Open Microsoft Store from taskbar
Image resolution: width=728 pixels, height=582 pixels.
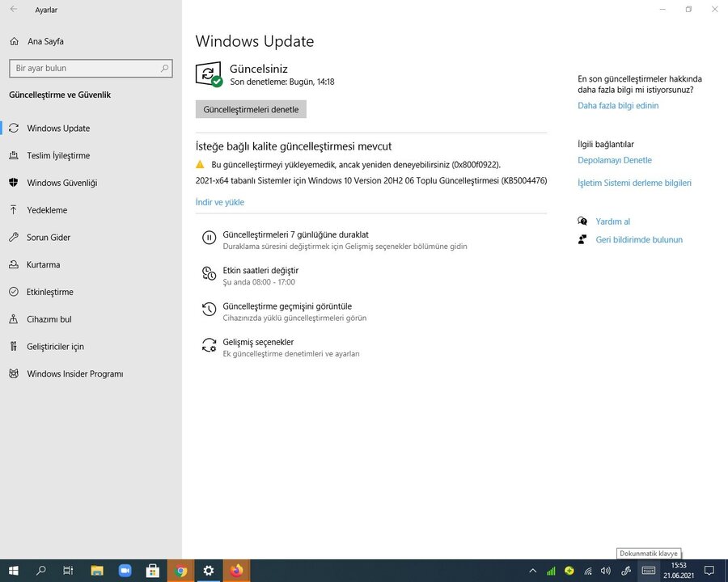[153, 571]
